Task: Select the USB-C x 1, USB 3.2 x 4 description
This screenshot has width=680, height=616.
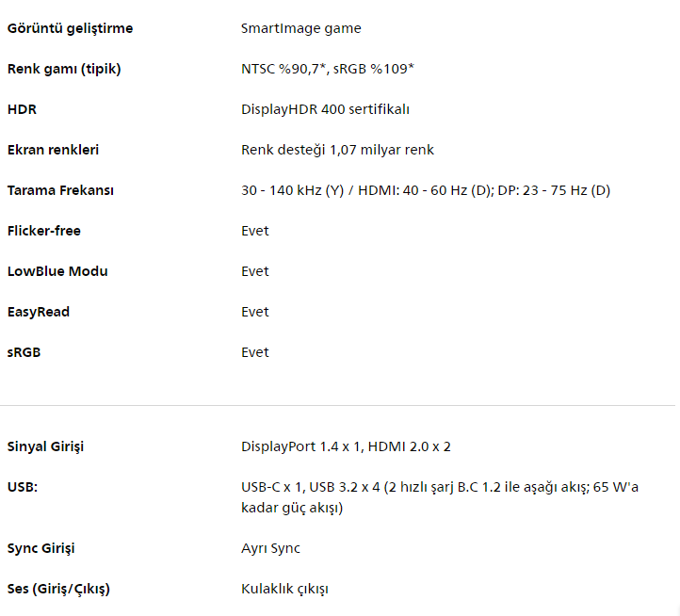Action: [440, 497]
